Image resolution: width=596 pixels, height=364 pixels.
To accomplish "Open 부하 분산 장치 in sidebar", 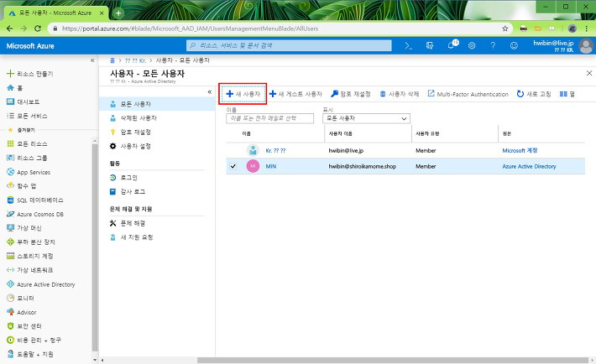I will 31,242.
